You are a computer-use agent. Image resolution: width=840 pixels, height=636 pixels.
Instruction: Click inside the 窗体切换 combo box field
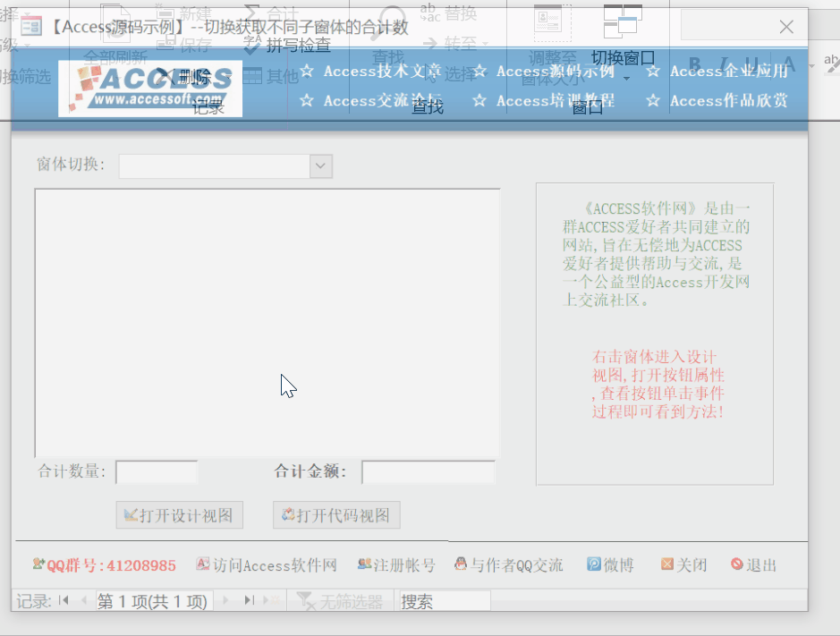click(215, 166)
